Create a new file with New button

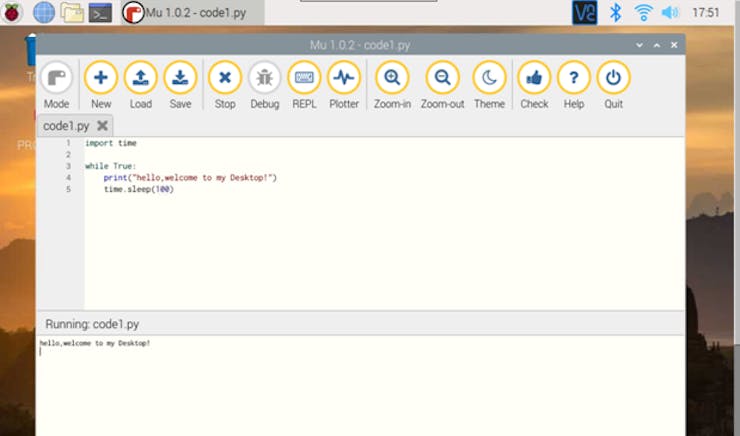[x=100, y=78]
